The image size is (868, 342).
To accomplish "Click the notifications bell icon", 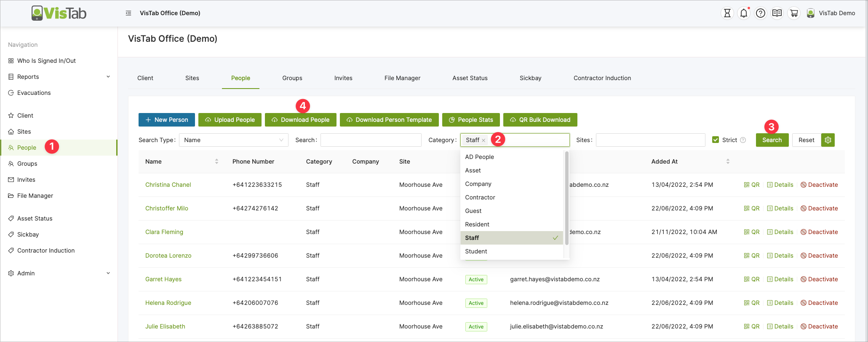I will click(x=744, y=13).
